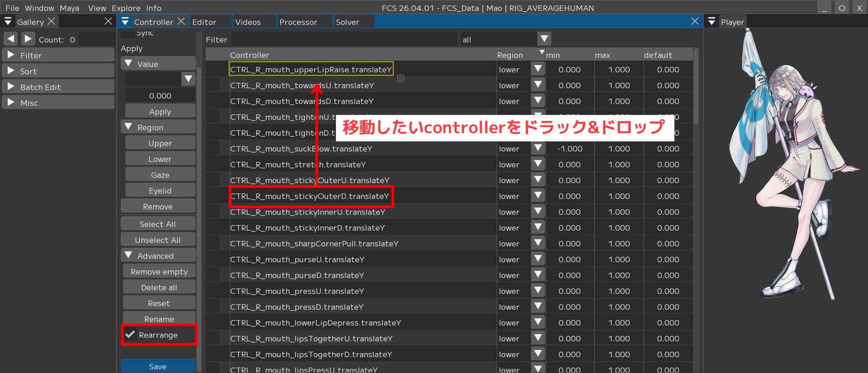Click the Filter text input field

click(x=344, y=39)
